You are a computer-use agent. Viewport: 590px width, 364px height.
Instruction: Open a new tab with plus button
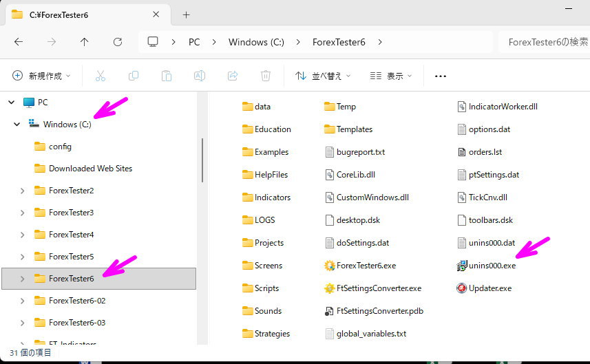click(186, 15)
